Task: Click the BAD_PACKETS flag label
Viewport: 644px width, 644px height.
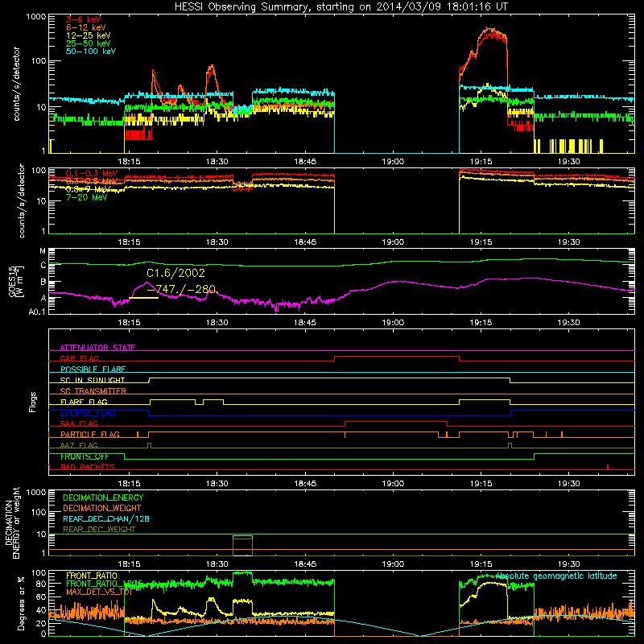Action: pyautogui.click(x=88, y=467)
